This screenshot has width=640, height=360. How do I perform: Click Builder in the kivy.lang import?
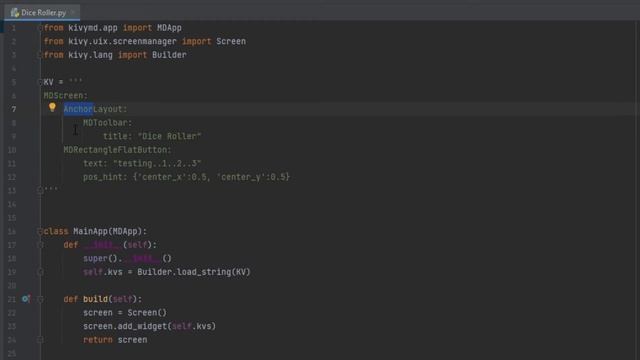coord(169,55)
